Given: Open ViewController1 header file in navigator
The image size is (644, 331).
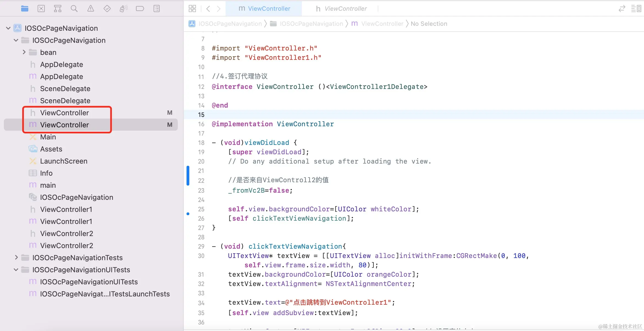Looking at the screenshot, I should 66,209.
